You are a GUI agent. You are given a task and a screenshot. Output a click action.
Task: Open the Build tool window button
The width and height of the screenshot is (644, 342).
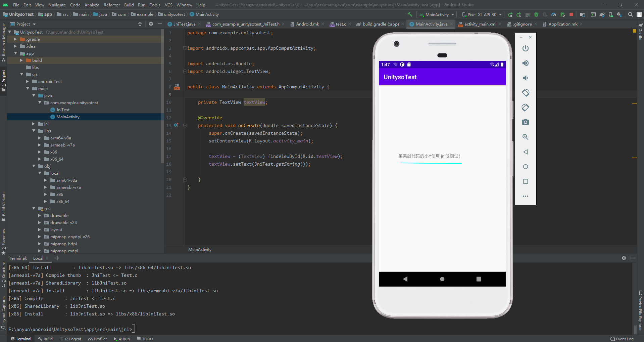point(45,339)
